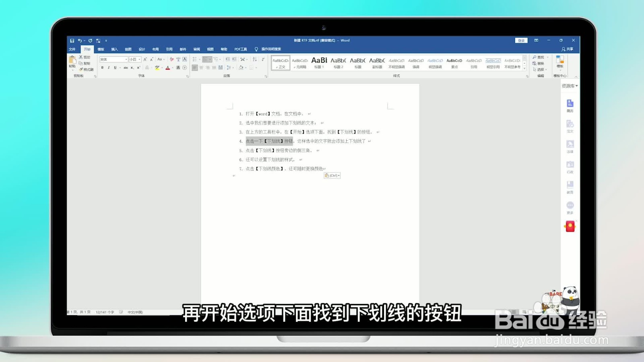Switch to the 设计 Design tab
This screenshot has width=644, height=362.
click(142, 49)
